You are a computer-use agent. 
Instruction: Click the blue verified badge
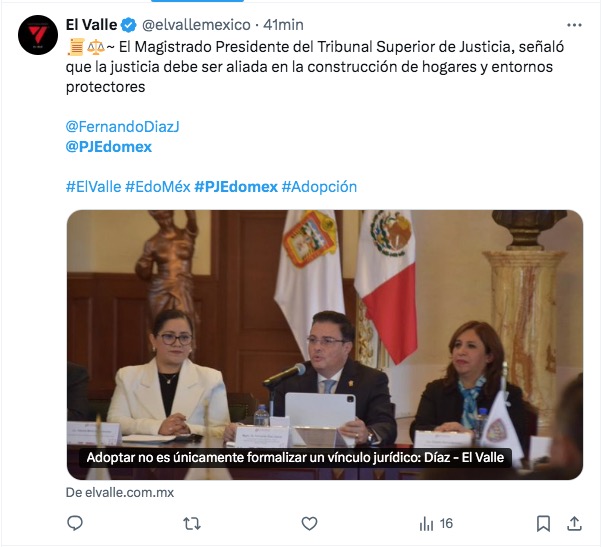point(129,25)
